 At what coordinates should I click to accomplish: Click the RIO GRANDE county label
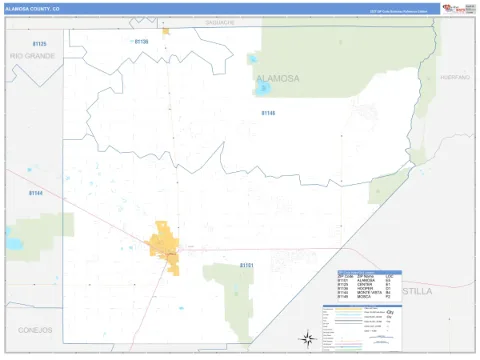32,56
